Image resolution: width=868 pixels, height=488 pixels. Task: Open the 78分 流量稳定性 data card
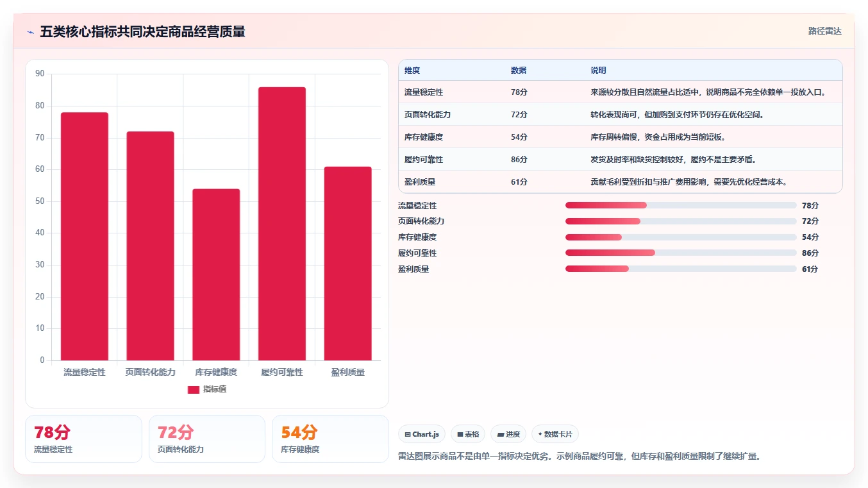click(83, 439)
